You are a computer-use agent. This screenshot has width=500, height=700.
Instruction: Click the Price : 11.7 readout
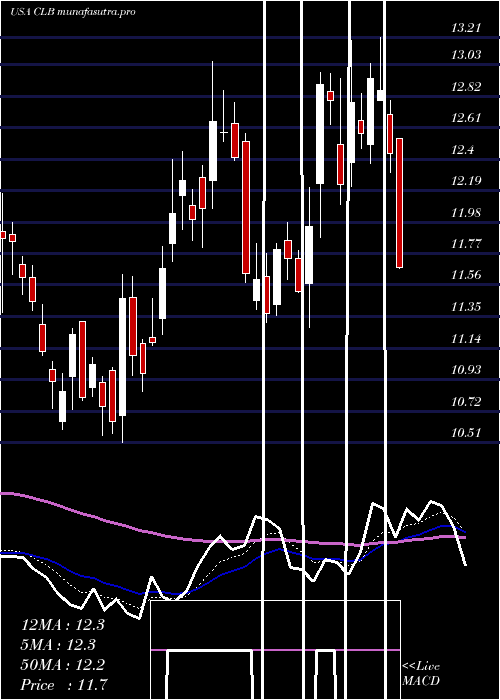click(64, 684)
